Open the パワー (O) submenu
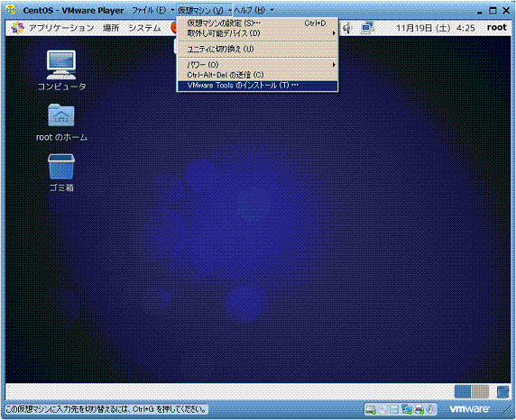 coord(257,65)
